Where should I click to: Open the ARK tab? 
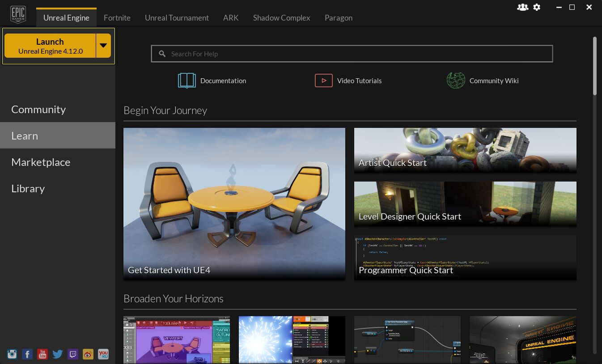click(231, 17)
